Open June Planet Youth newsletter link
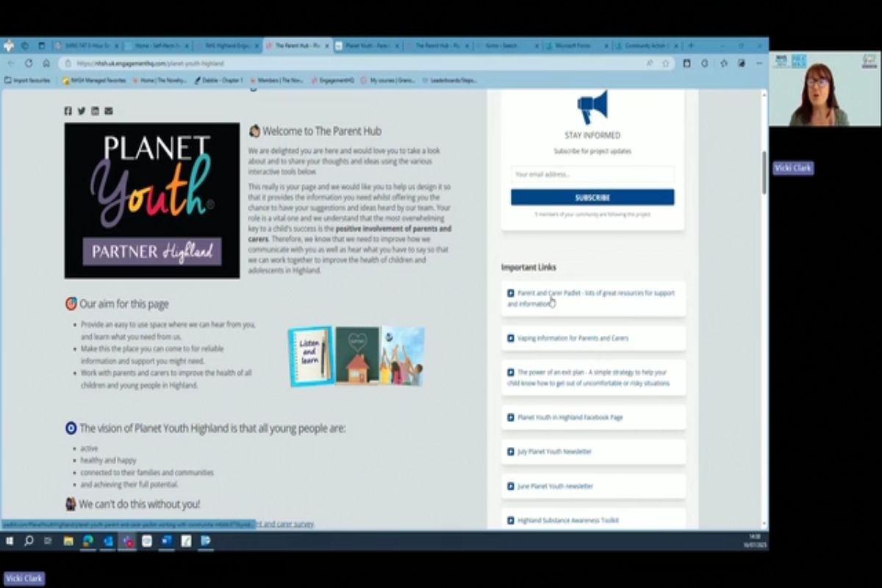Viewport: 882px width, 588px height. pyautogui.click(x=593, y=486)
